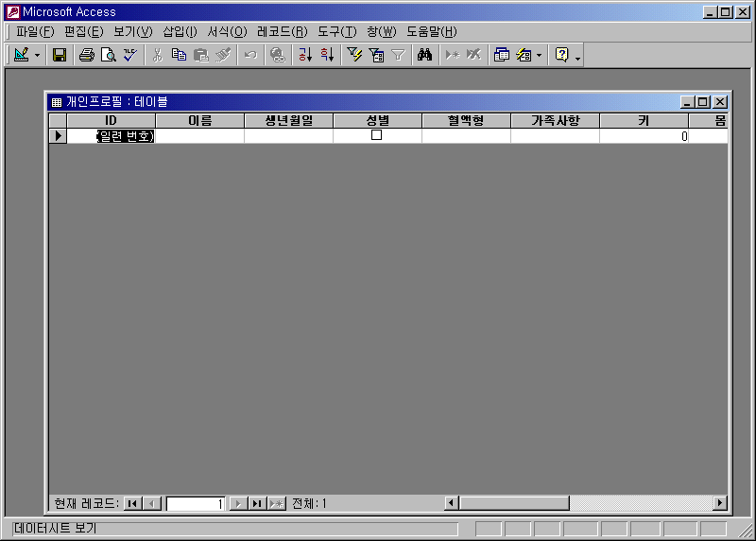Click the (일련 번호) ID cell
The width and height of the screenshot is (756, 541).
click(x=111, y=136)
